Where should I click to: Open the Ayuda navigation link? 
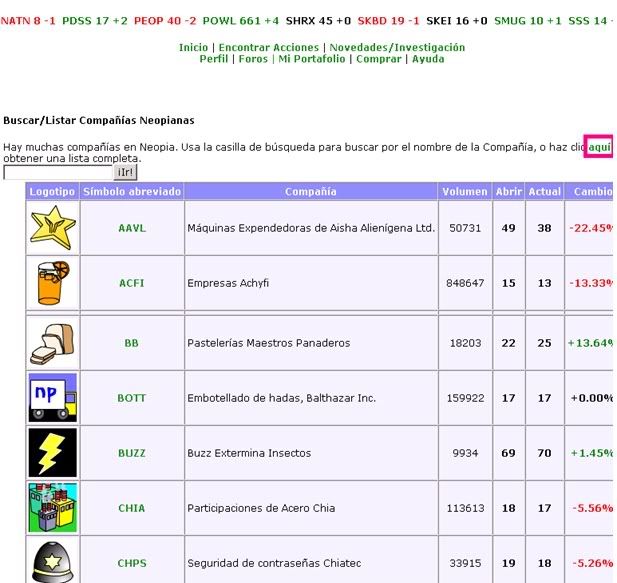tap(428, 59)
